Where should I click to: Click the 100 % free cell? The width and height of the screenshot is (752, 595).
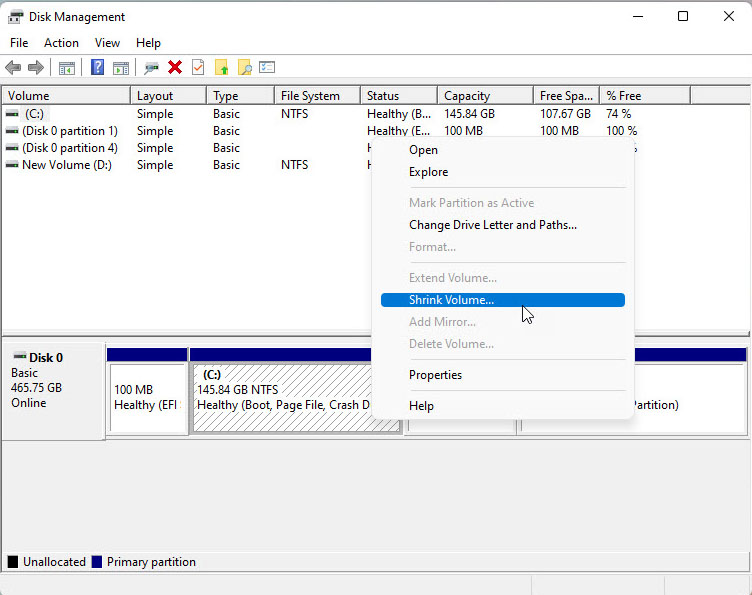[622, 131]
